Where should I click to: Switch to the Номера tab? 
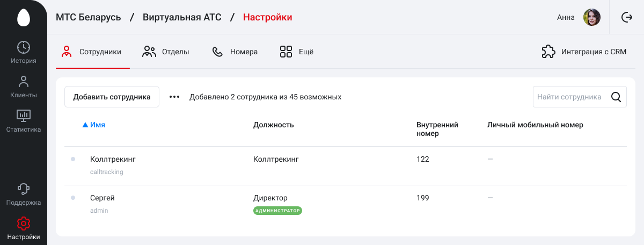coord(235,52)
